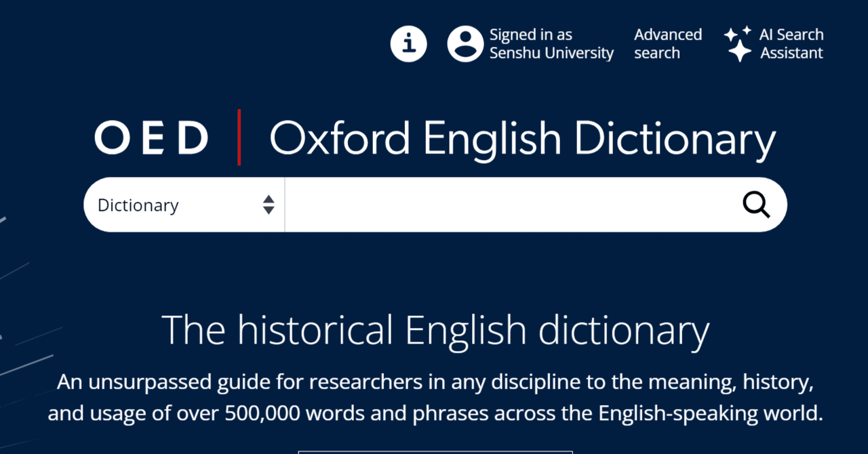Image resolution: width=868 pixels, height=454 pixels.
Task: Open the Dictionary search scope dropdown
Action: pyautogui.click(x=184, y=205)
